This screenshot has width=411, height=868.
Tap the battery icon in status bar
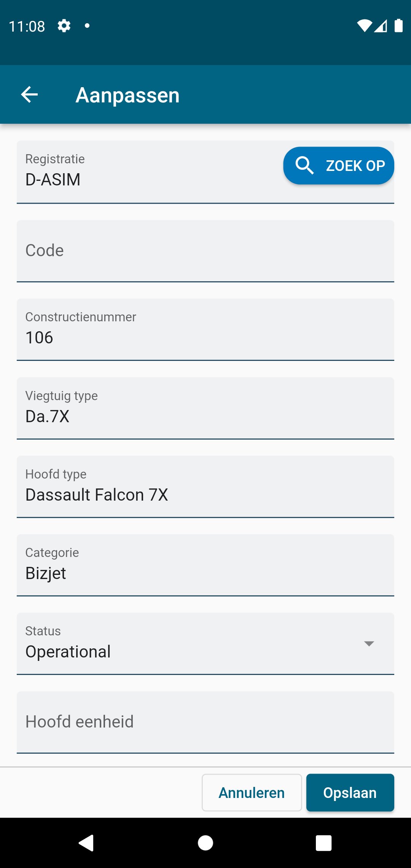coord(398,26)
